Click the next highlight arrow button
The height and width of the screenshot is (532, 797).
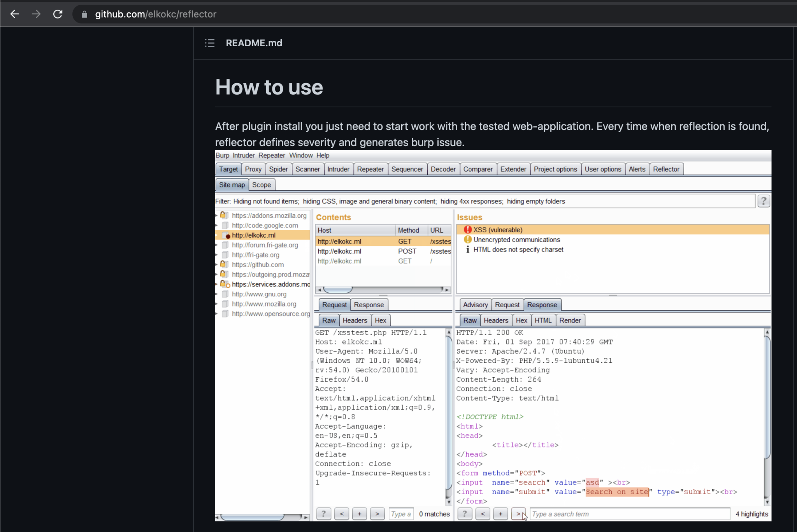coord(518,513)
